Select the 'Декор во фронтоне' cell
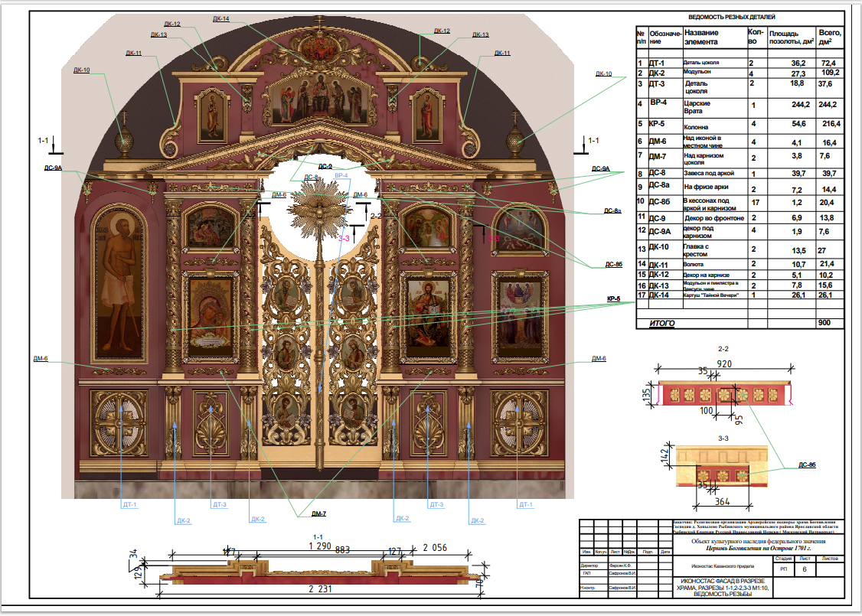This screenshot has height=616, width=862. [713, 218]
